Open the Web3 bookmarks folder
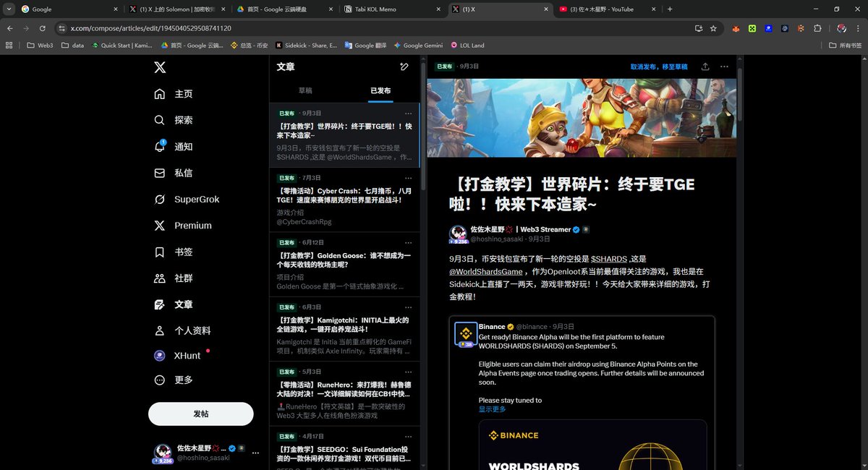Image resolution: width=868 pixels, height=470 pixels. (x=40, y=45)
